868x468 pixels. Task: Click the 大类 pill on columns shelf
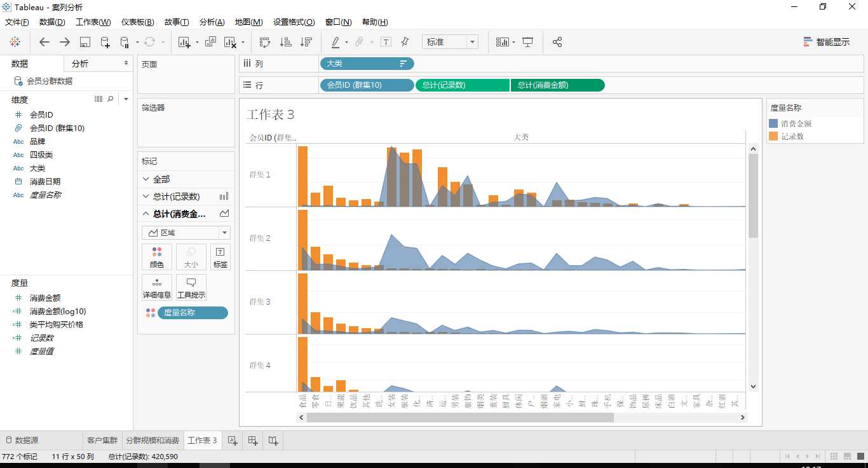[367, 64]
